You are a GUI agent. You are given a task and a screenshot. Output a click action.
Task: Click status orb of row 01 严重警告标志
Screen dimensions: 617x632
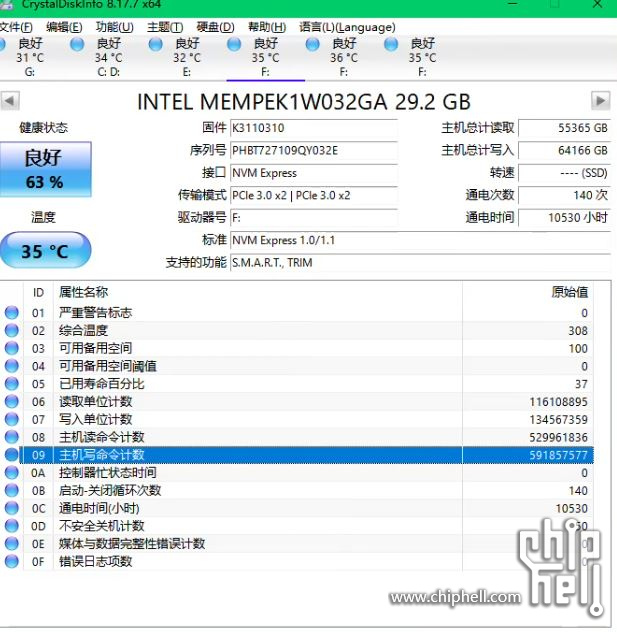[11, 313]
